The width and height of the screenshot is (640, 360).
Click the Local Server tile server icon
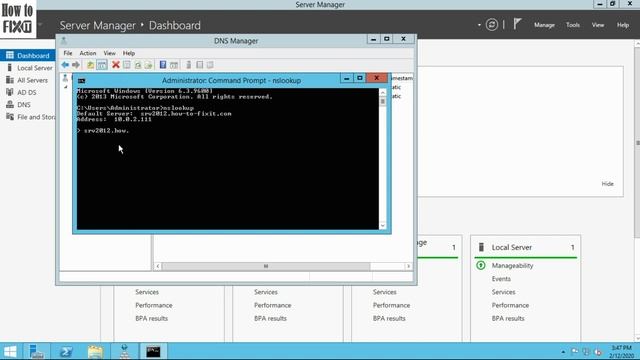coord(481,247)
